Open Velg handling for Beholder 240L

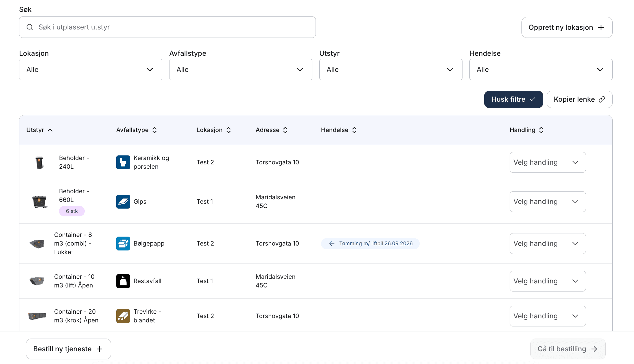point(547,162)
